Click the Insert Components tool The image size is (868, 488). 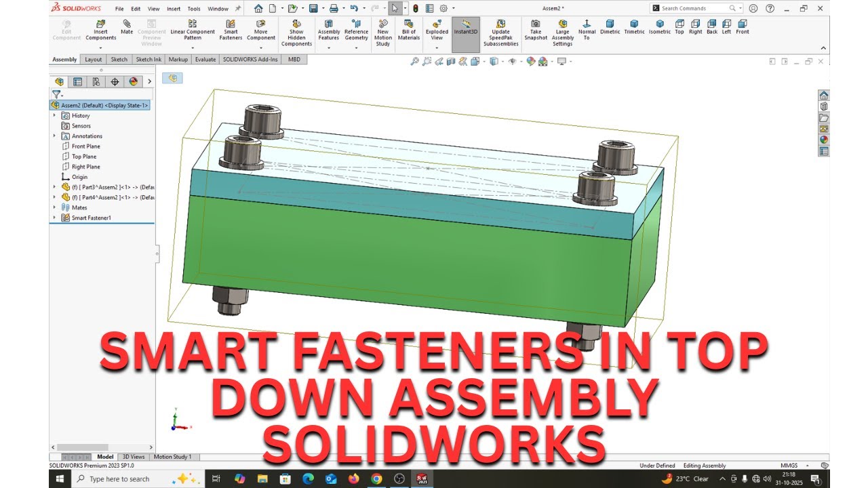coord(100,30)
